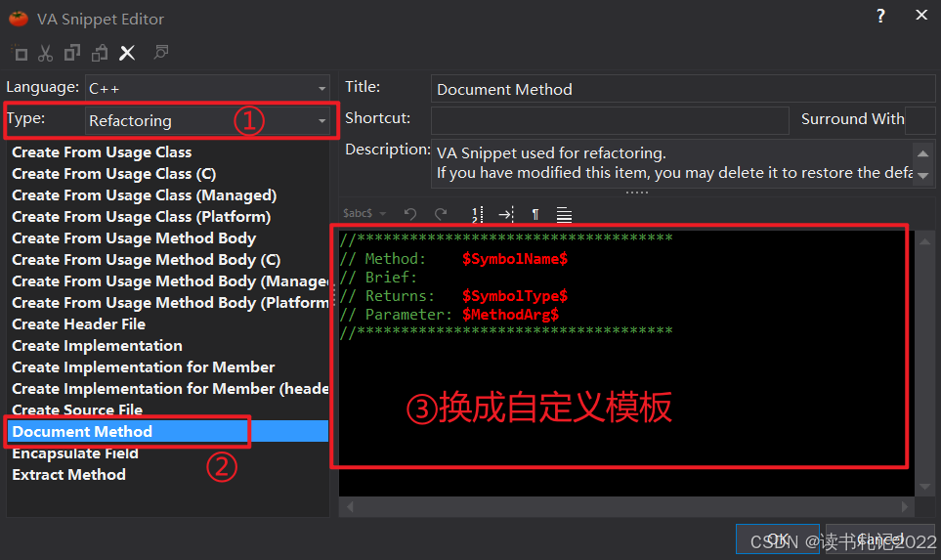Close the VA Snippet Editor window
The width and height of the screenshot is (941, 560).
coord(921,16)
